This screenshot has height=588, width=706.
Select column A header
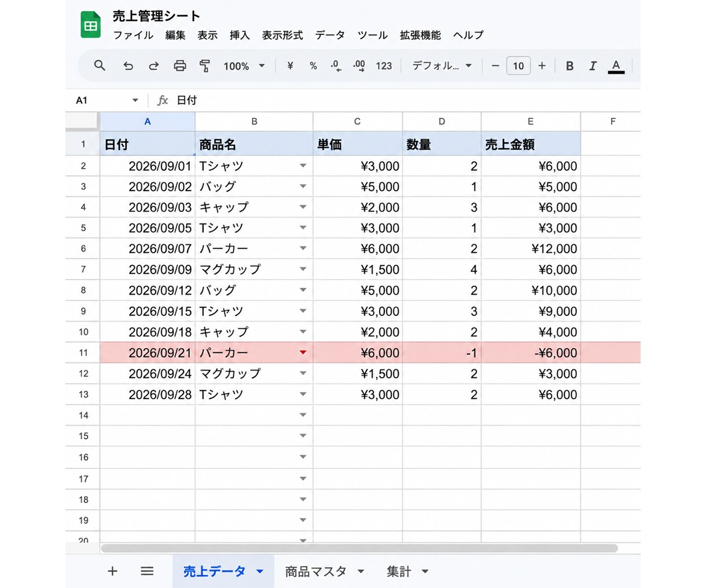coord(148,122)
